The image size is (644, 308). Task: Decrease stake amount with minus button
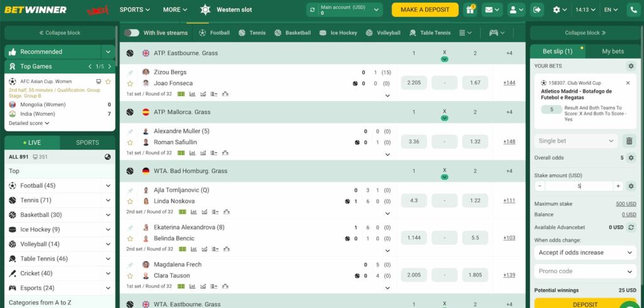click(540, 186)
